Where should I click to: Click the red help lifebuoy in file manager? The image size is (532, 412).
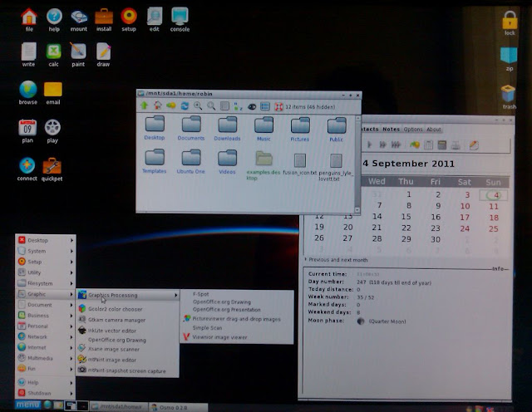point(279,107)
